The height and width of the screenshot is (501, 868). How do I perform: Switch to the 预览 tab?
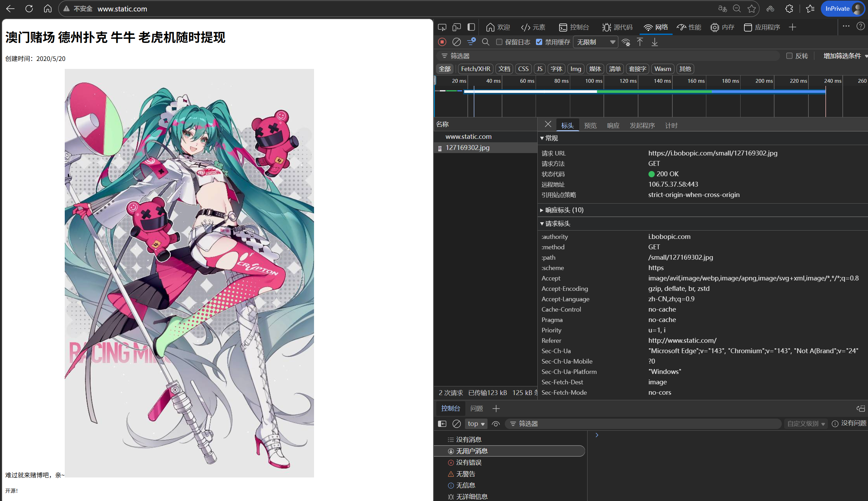pos(590,126)
